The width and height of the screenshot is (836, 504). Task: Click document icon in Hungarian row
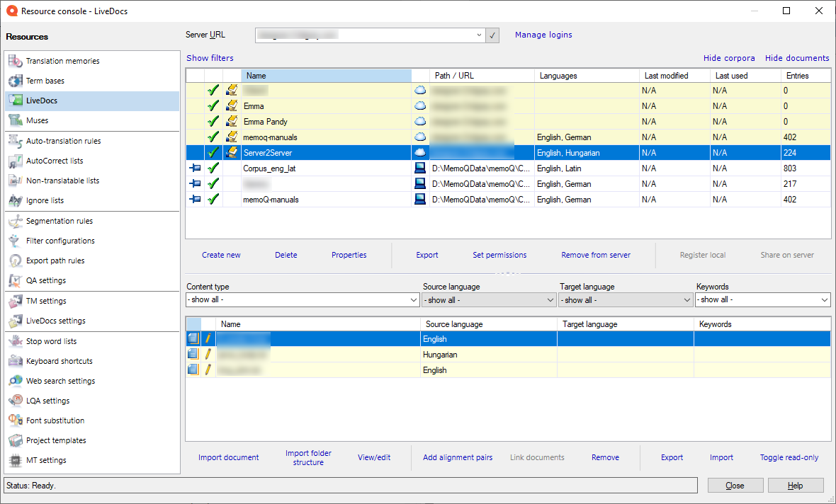(x=193, y=355)
